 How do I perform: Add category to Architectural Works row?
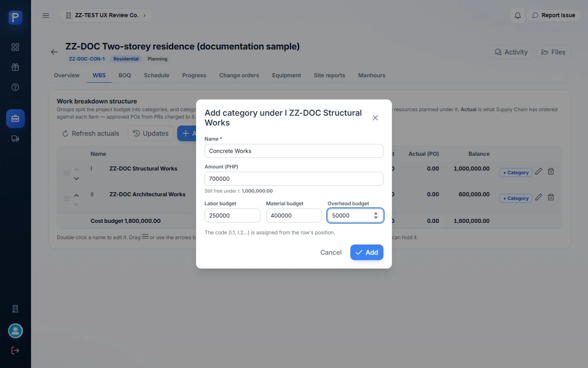pyautogui.click(x=516, y=198)
